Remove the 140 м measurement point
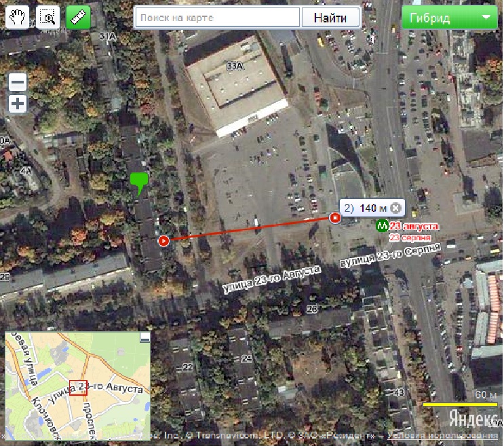 click(396, 208)
